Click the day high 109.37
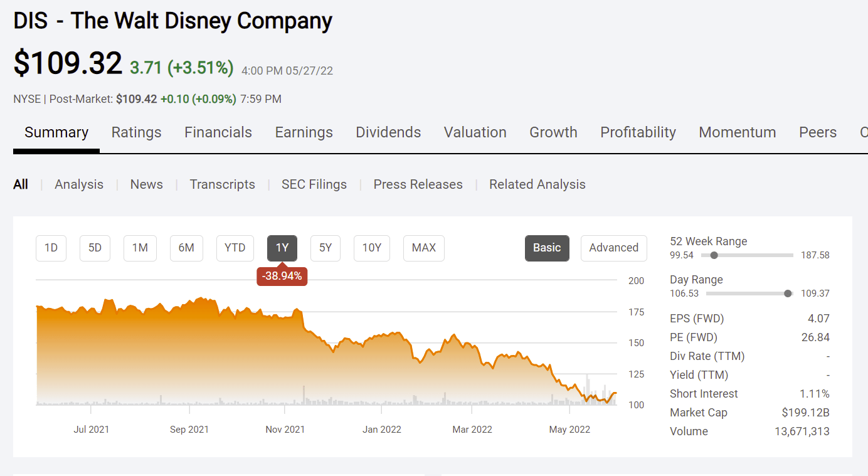This screenshot has width=868, height=476. pos(815,294)
